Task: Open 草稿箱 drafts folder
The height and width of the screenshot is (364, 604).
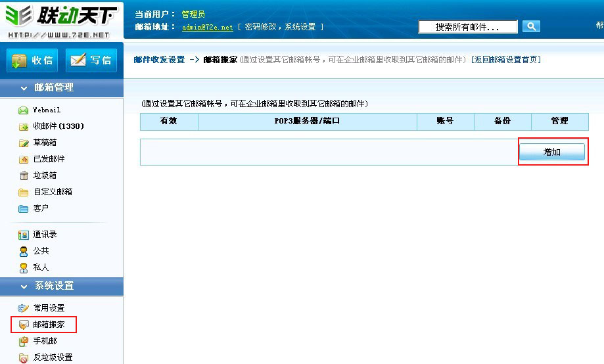Action: click(45, 143)
